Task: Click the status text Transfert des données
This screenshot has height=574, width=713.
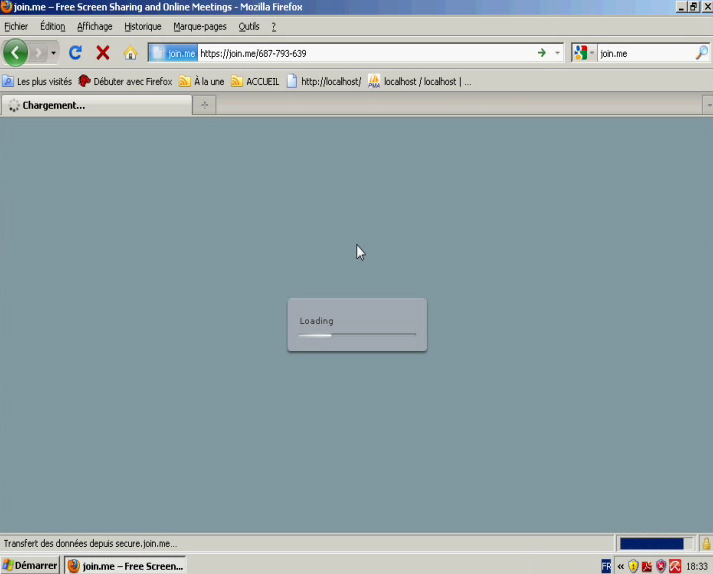Action: coord(90,544)
